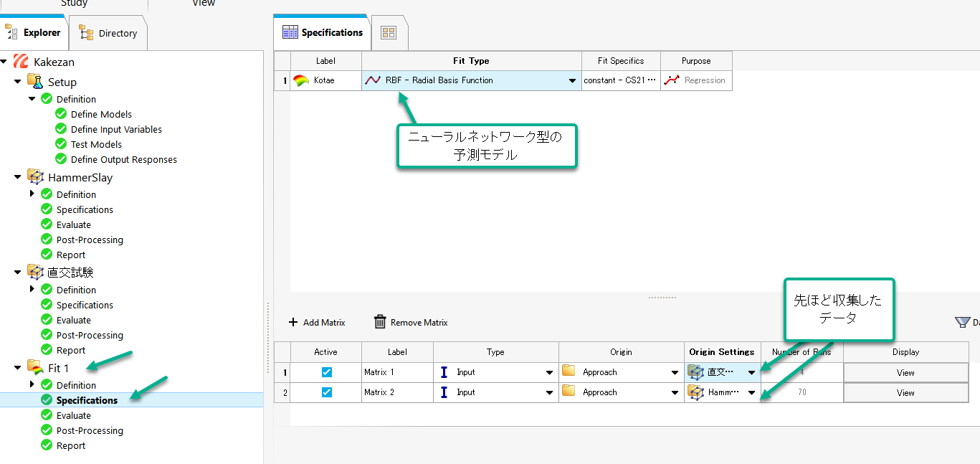
Task: Open Type dropdown for Matrix 1
Action: (x=549, y=373)
